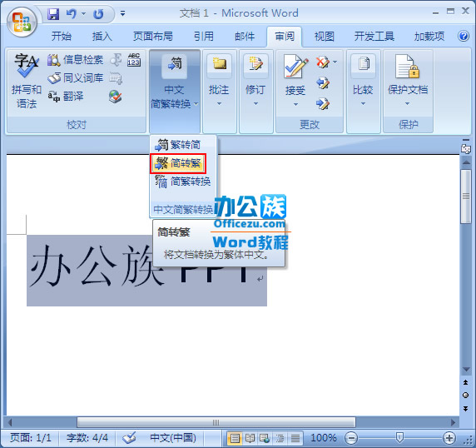Image resolution: width=476 pixels, height=448 pixels.
Task: Save document with floppy disk icon
Action: pos(53,13)
